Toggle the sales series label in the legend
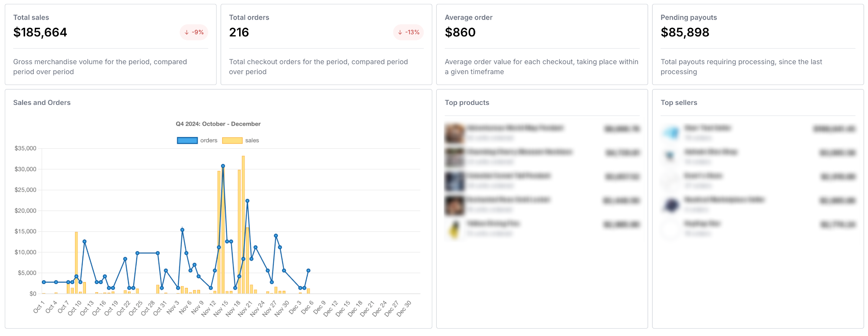 tap(252, 140)
